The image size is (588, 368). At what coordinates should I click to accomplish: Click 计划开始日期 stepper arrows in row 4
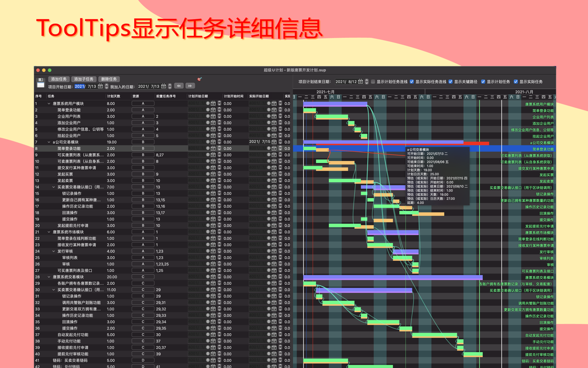[219, 123]
